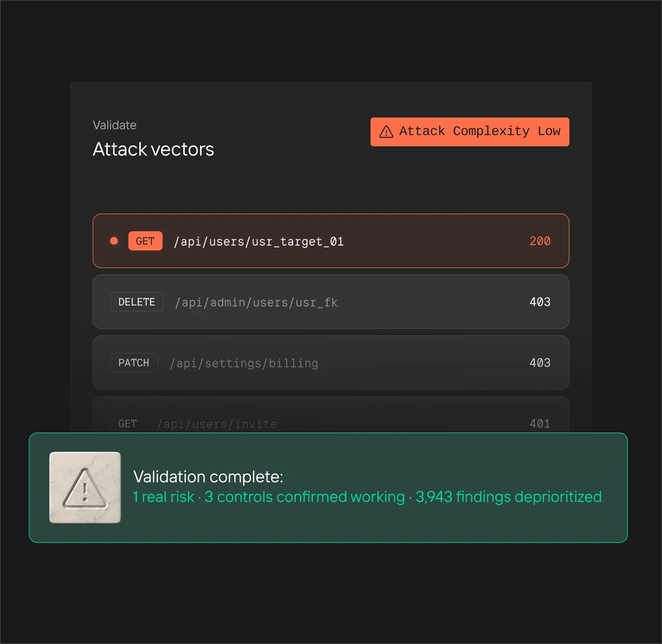Click the 403 code on the PATCH row
The image size is (662, 644).
pyautogui.click(x=540, y=363)
